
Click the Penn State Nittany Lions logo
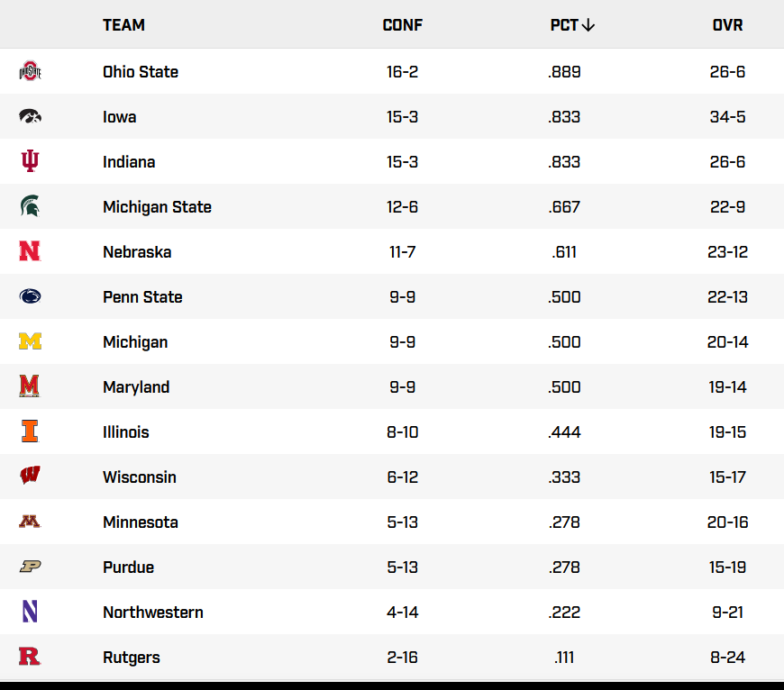pyautogui.click(x=31, y=297)
